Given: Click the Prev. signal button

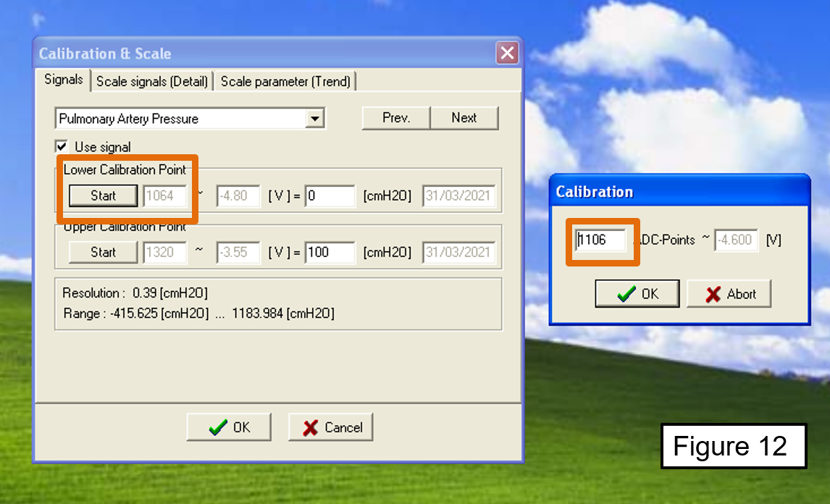Looking at the screenshot, I should click(396, 118).
